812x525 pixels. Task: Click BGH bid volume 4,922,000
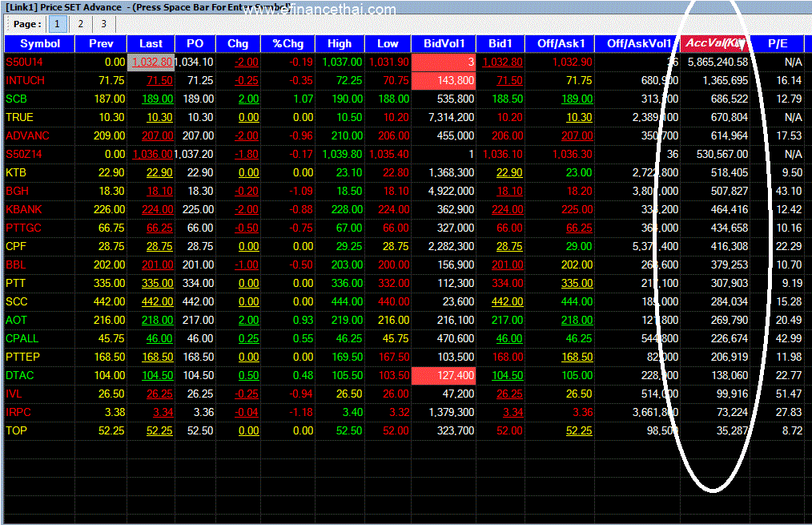click(451, 192)
